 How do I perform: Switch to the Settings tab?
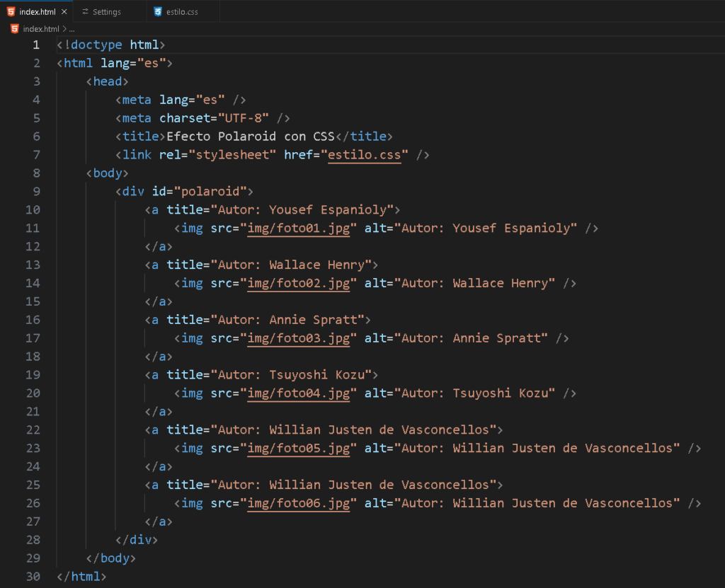(x=106, y=12)
